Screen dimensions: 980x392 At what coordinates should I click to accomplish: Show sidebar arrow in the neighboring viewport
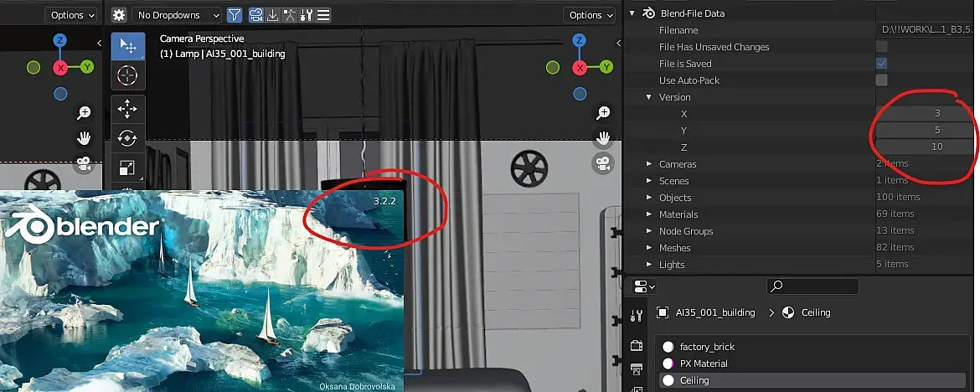pos(100,44)
